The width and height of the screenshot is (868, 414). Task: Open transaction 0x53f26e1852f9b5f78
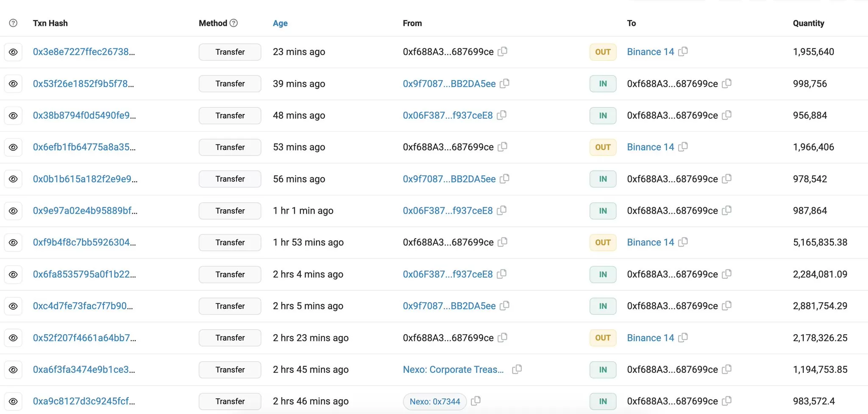click(x=83, y=83)
